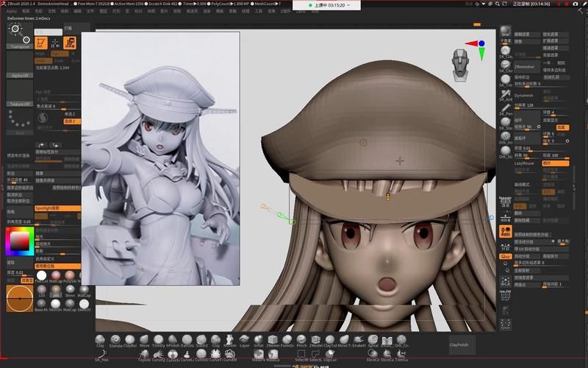Select the Flat Color material swatch
Screen dimensions: 588x368
pyautogui.click(x=42, y=277)
